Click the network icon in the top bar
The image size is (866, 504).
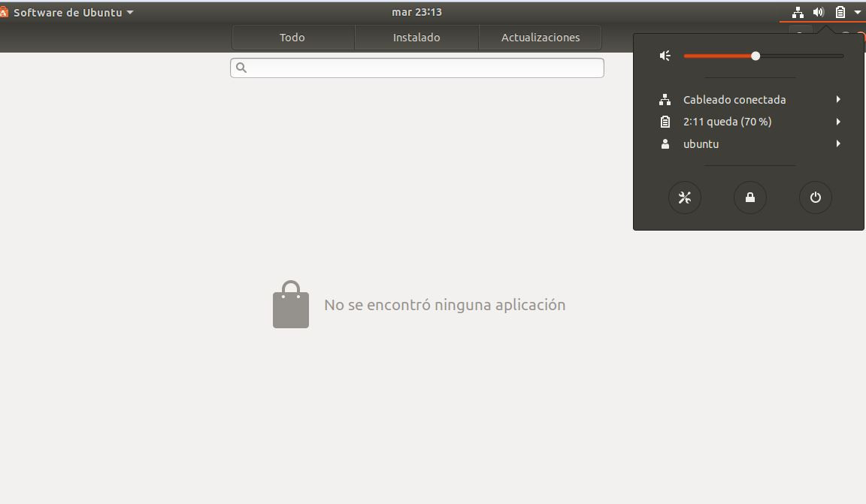(x=798, y=12)
